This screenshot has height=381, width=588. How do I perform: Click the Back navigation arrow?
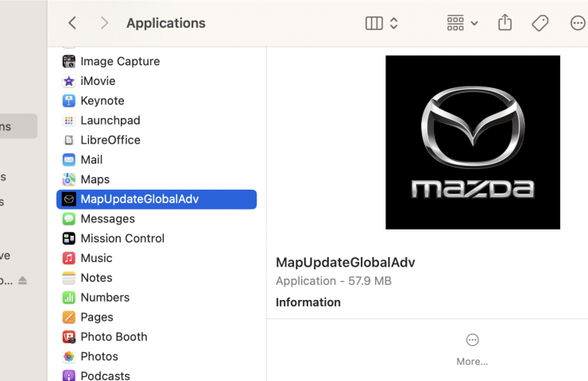click(72, 23)
